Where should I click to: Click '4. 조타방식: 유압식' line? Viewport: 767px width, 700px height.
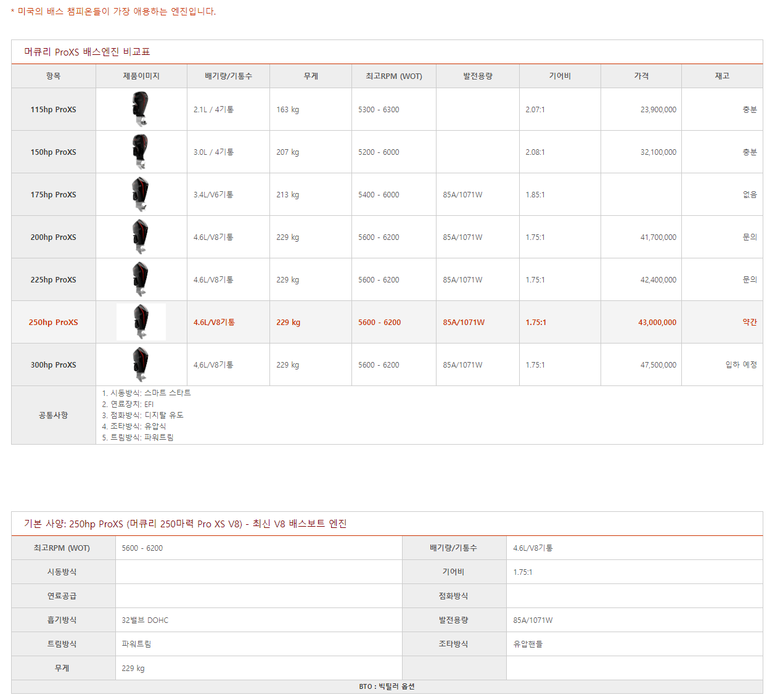point(134,426)
